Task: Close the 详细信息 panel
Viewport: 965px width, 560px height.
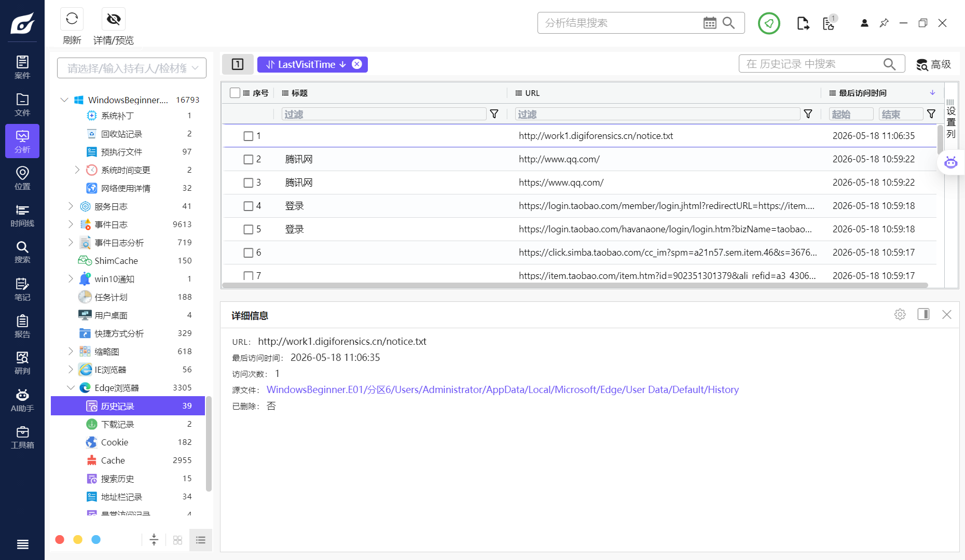Action: coord(947,314)
